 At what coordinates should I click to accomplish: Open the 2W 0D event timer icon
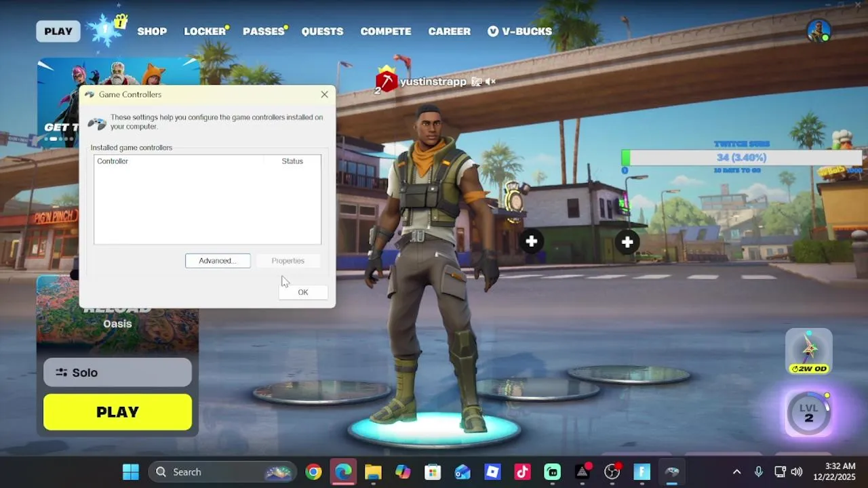click(x=808, y=351)
